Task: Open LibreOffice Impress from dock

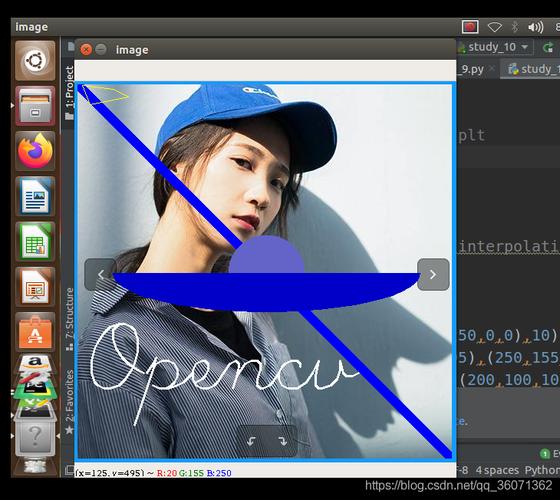Action: point(35,287)
